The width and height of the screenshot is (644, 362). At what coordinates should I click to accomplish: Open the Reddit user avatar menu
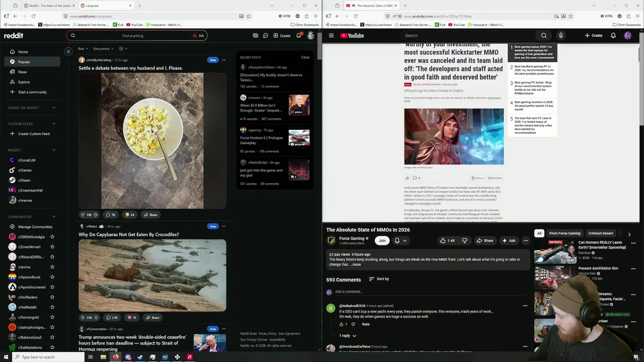pyautogui.click(x=311, y=36)
